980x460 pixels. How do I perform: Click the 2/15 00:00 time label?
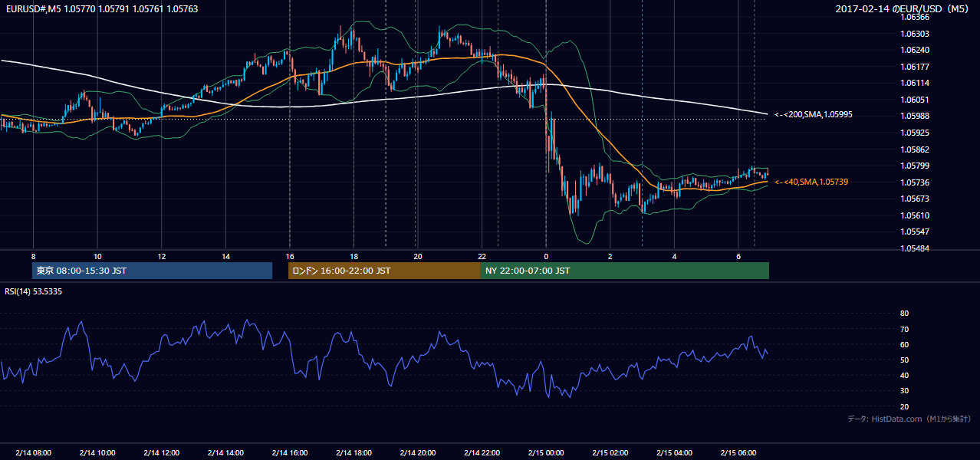point(546,452)
